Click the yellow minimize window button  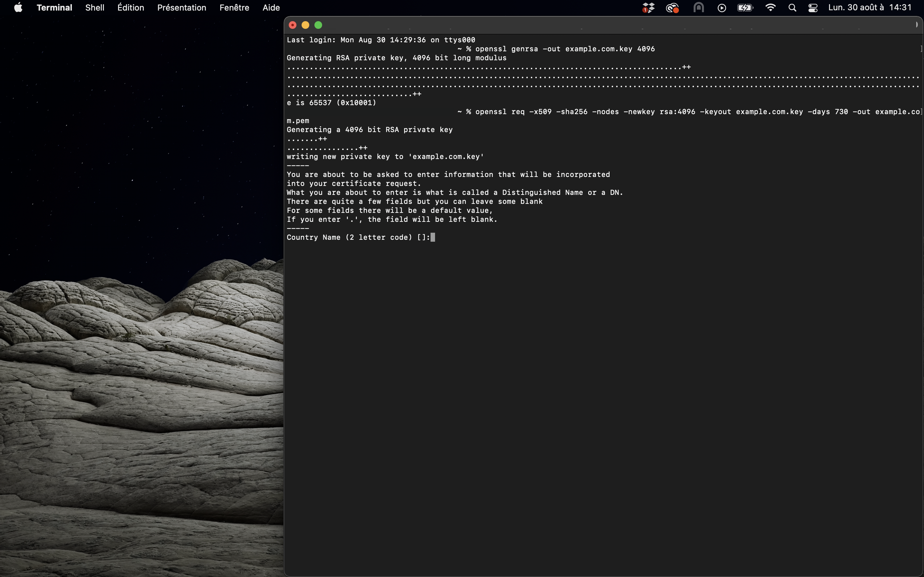[305, 25]
